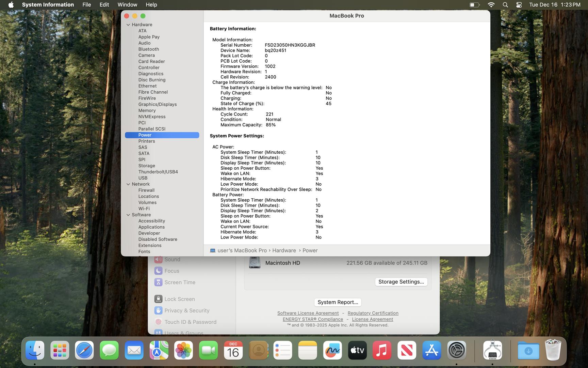This screenshot has width=588, height=368.
Task: Open the File menu
Action: [86, 5]
